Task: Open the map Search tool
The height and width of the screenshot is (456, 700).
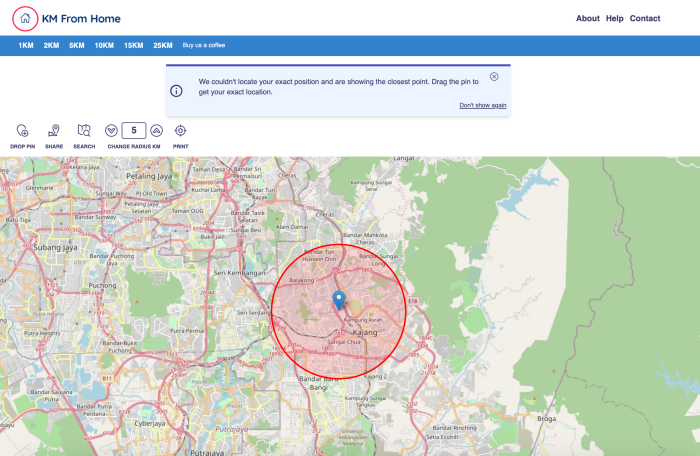Action: click(84, 131)
